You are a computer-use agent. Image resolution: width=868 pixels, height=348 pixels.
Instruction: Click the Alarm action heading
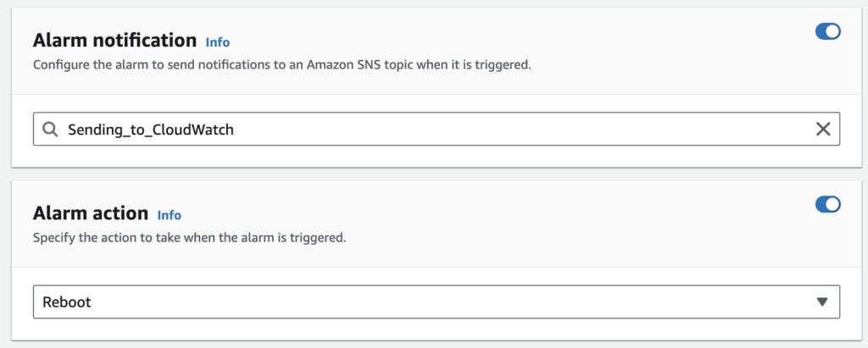(x=91, y=213)
